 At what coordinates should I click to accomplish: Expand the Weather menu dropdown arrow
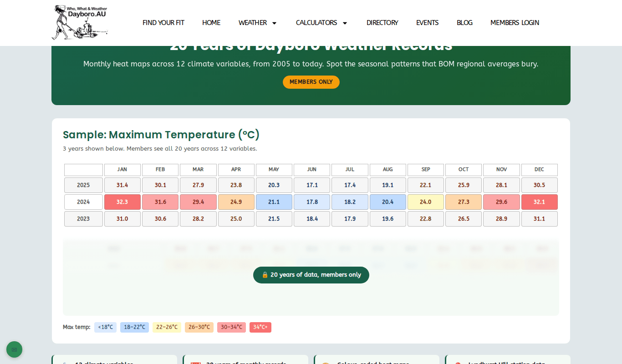point(274,23)
